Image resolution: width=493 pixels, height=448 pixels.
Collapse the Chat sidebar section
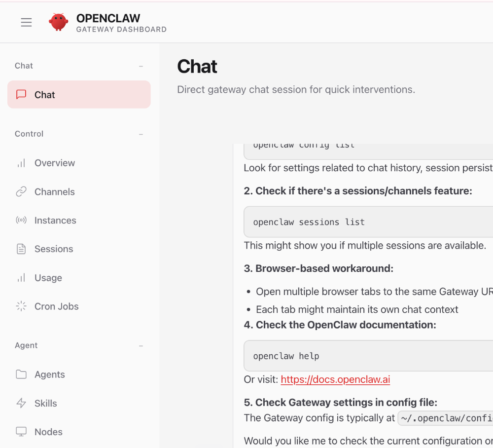click(x=141, y=66)
